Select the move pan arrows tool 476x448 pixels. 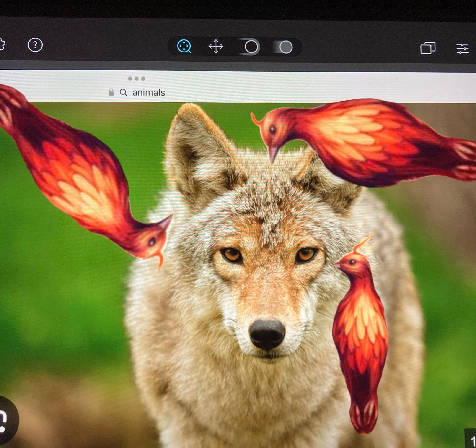click(x=216, y=46)
